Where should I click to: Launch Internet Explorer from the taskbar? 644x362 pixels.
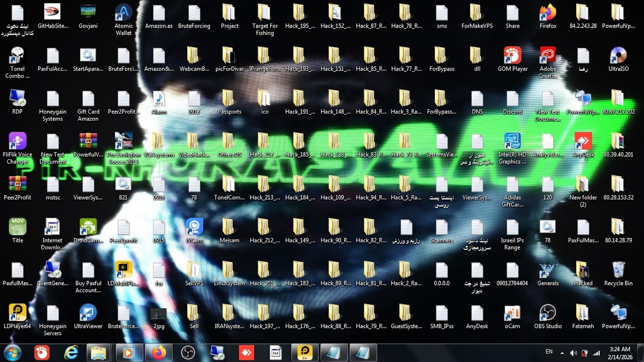click(x=71, y=352)
